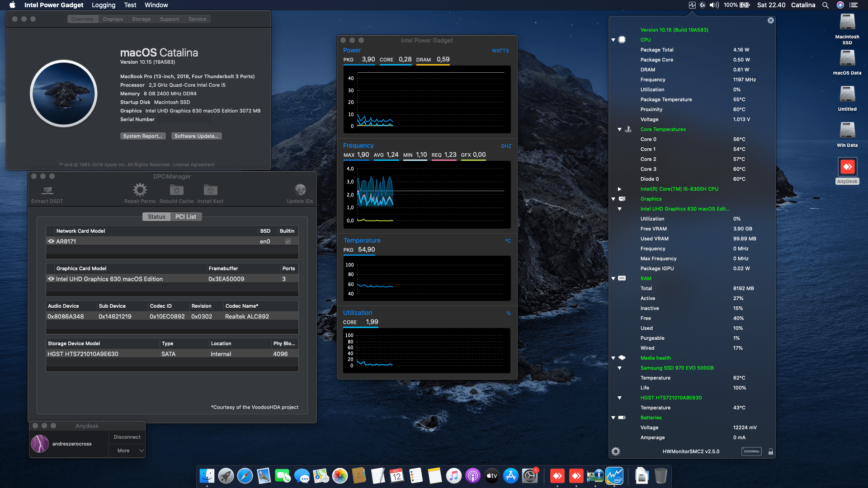Disconnect the AnyDesk session with andreszerocross
Screen dimensions: 868x488
coord(127,437)
